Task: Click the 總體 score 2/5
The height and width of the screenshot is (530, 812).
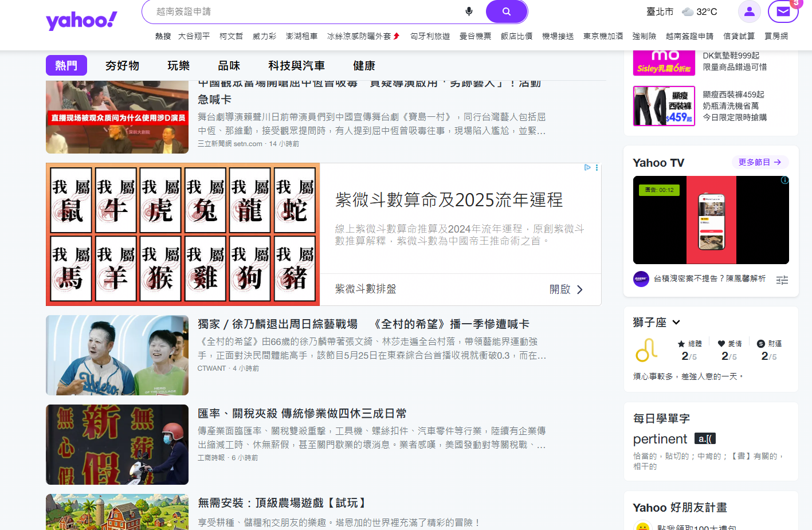Action: [689, 356]
